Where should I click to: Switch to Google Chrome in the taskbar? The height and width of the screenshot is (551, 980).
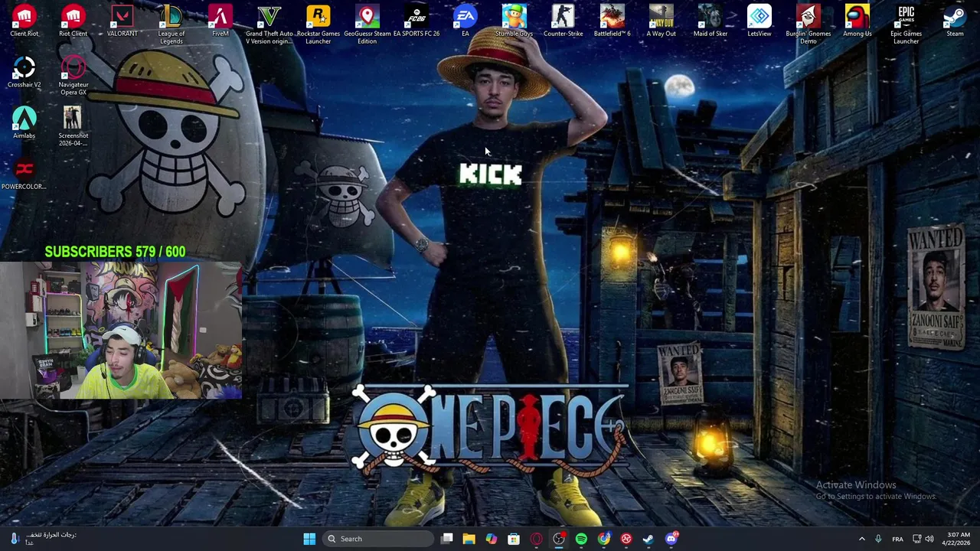click(604, 539)
